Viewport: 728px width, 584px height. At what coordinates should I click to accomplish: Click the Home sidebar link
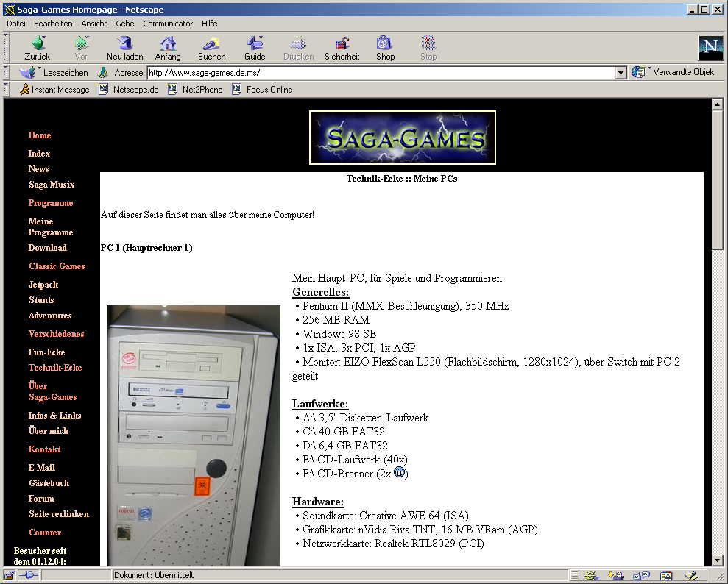pos(40,135)
